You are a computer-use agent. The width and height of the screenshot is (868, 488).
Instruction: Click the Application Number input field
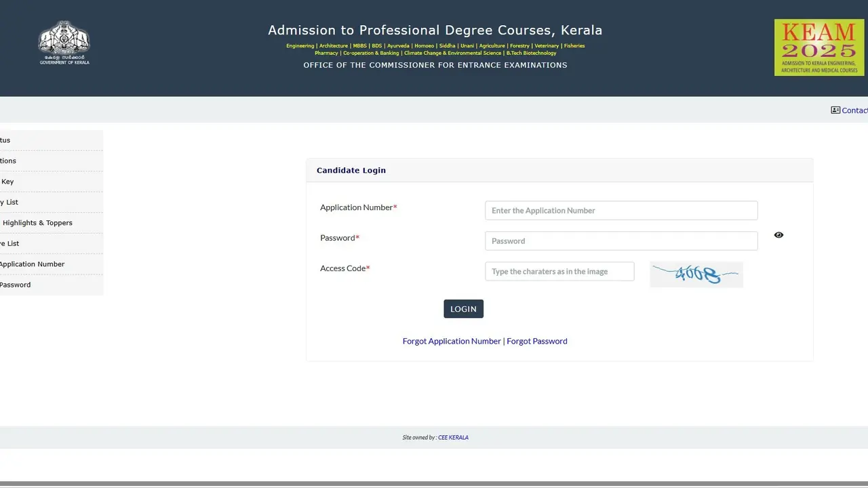(x=620, y=210)
